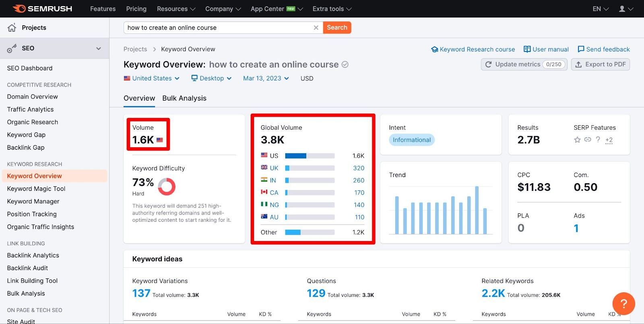Click the star SERP feature icon
Screen dimensions: 644x324
[577, 140]
